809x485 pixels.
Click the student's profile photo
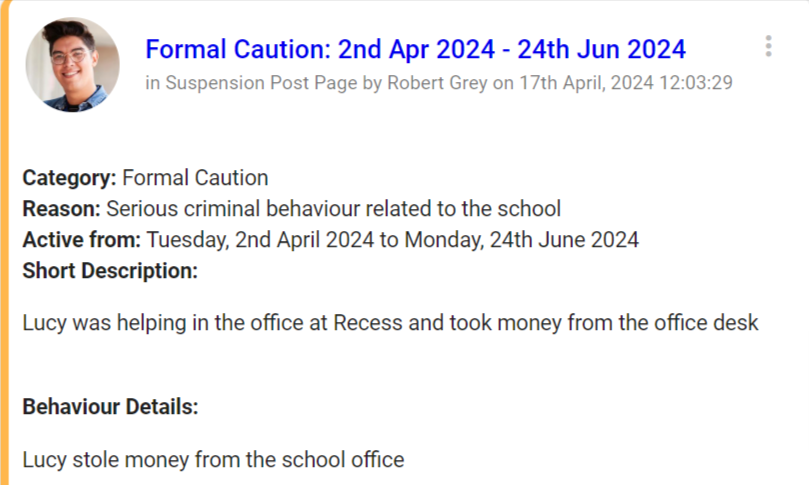[72, 63]
